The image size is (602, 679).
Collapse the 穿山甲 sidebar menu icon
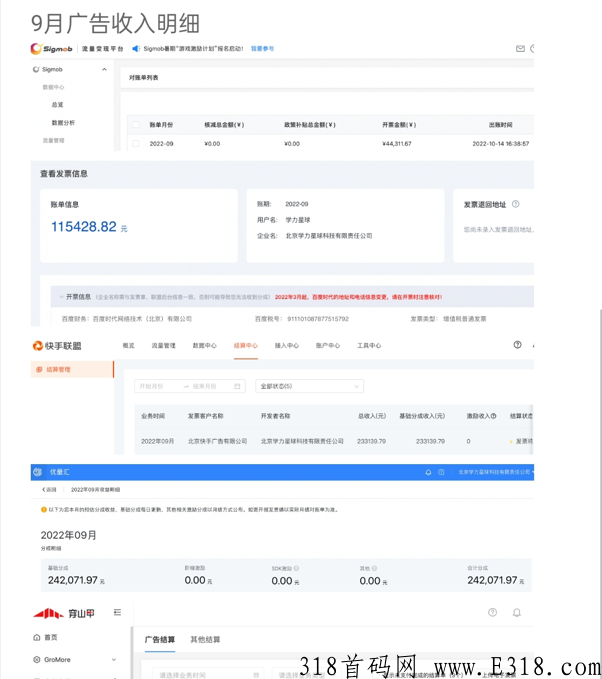pyautogui.click(x=117, y=612)
